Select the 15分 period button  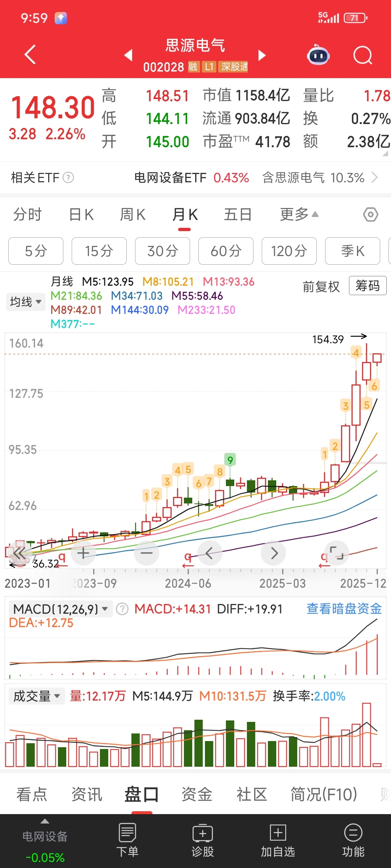point(99,251)
